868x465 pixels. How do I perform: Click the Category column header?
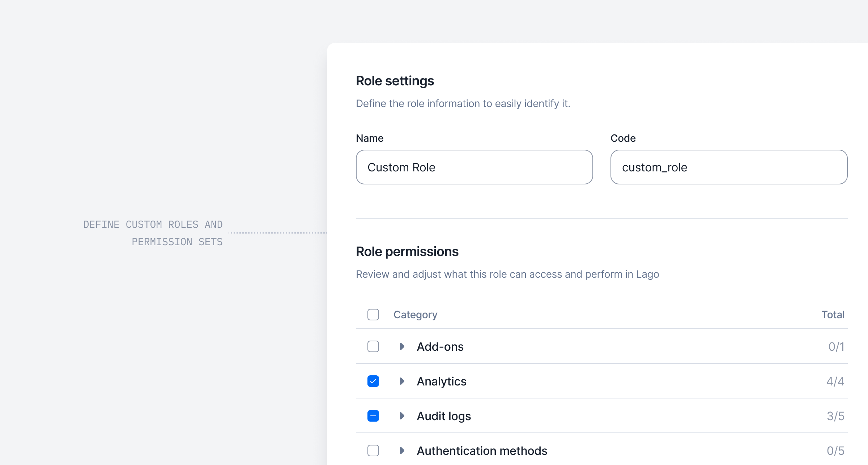point(415,315)
